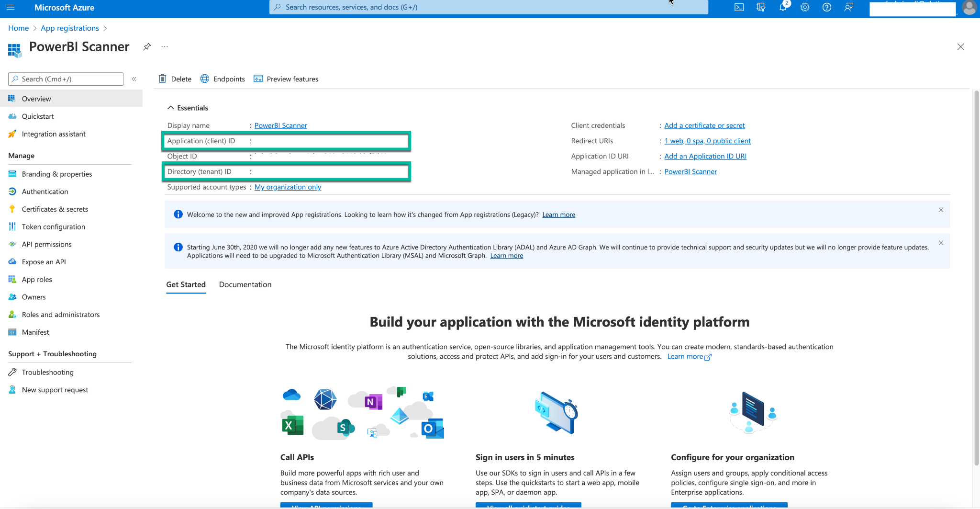Open the Cloud Shell icon
This screenshot has height=509, width=980.
click(739, 7)
